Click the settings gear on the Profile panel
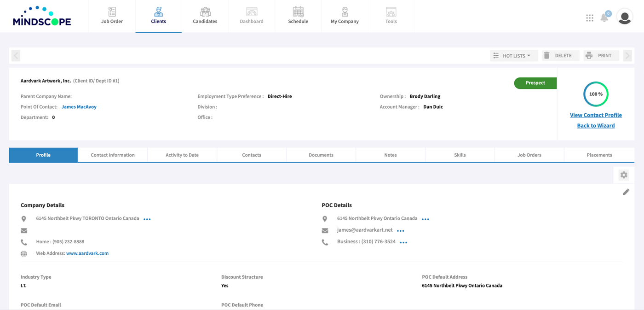This screenshot has height=310, width=644. pyautogui.click(x=623, y=175)
